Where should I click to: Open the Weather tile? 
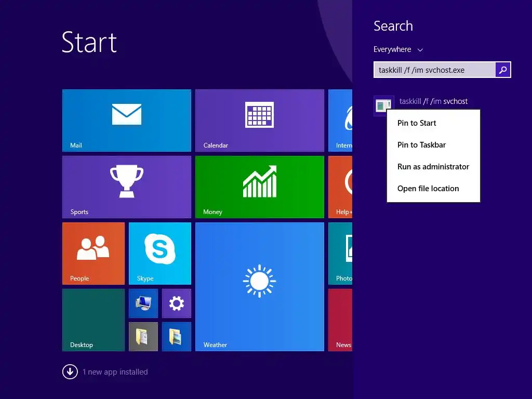click(x=260, y=287)
